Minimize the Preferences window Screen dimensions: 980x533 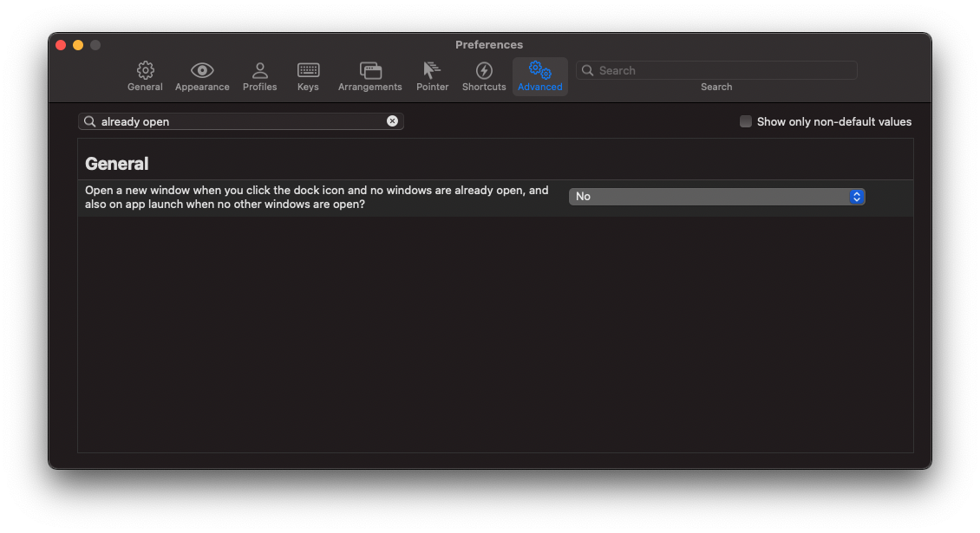pos(78,45)
